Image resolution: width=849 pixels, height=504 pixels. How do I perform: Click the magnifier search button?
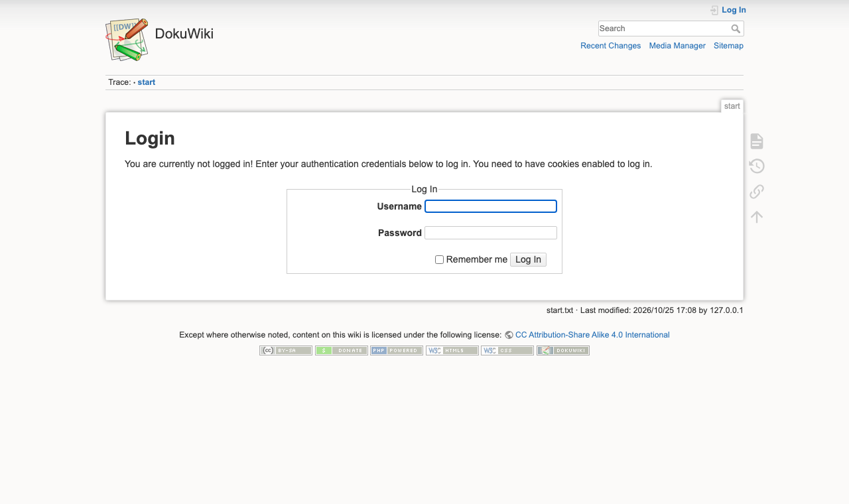[736, 29]
